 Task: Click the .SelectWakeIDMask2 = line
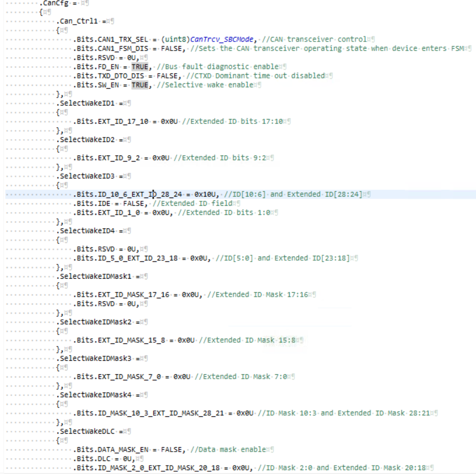pos(98,322)
